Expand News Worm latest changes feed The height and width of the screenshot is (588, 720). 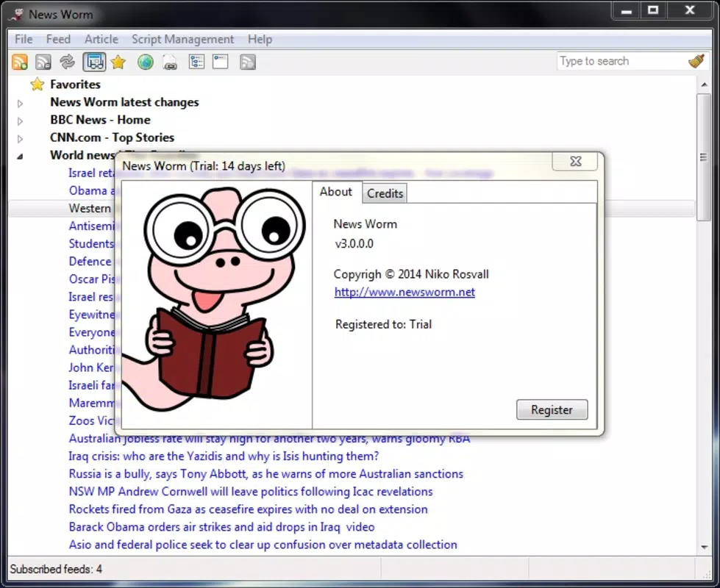click(x=20, y=104)
